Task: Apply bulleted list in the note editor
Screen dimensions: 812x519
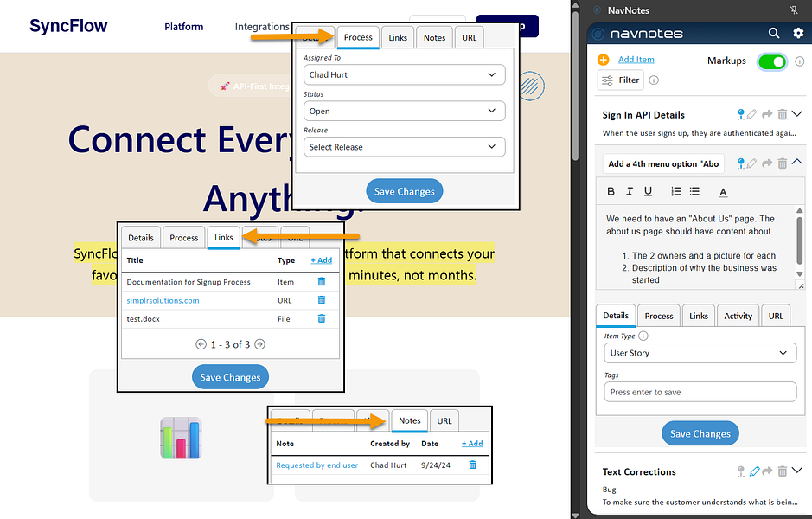Action: click(x=694, y=192)
